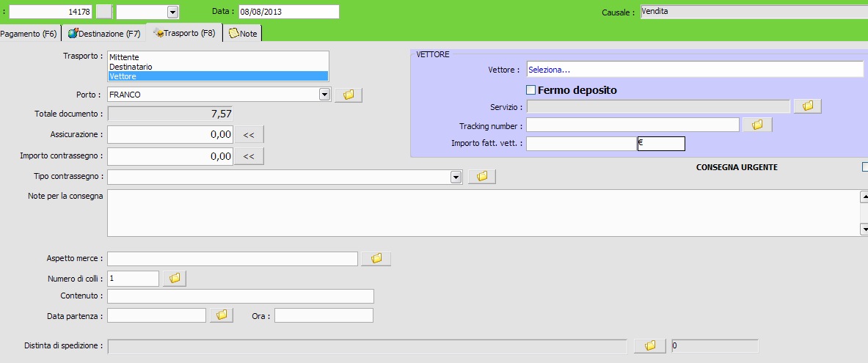868x363 pixels.
Task: Click the Data field showing 08/08/2013
Action: [x=289, y=12]
